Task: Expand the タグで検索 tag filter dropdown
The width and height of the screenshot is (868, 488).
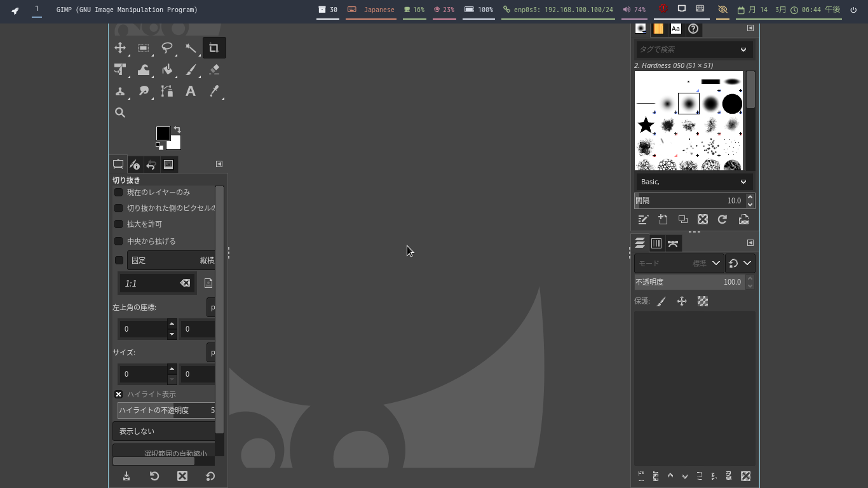Action: click(743, 50)
